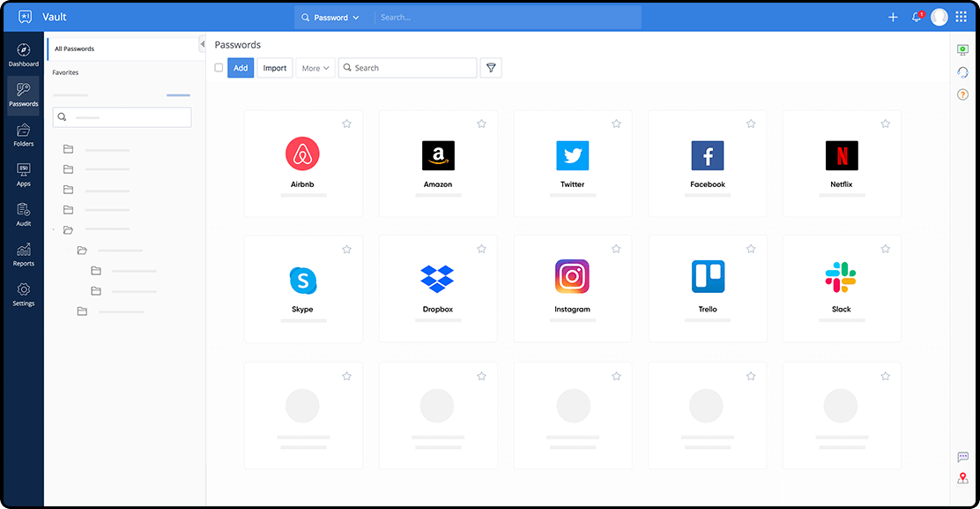
Task: Open the Twitter password card
Action: pyautogui.click(x=573, y=164)
